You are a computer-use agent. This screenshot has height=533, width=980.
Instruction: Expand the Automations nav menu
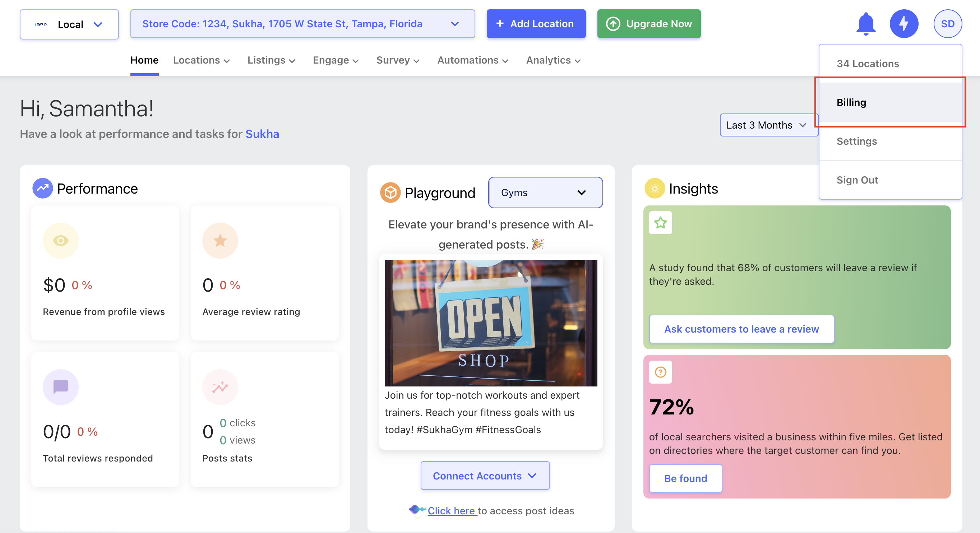point(472,60)
